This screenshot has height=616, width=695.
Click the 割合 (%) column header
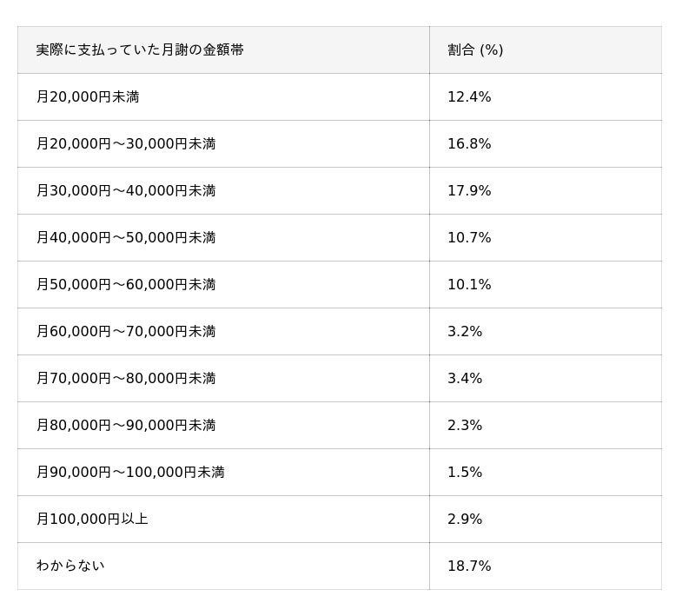coord(475,50)
